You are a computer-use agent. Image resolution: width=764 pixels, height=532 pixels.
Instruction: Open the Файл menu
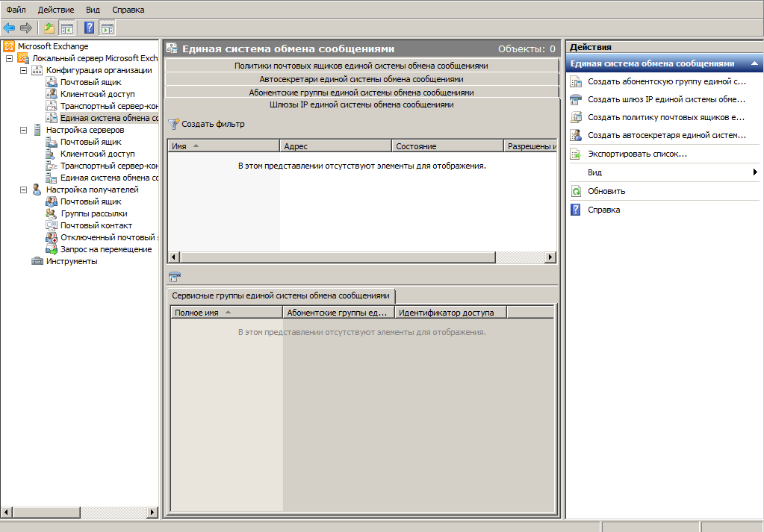[16, 10]
